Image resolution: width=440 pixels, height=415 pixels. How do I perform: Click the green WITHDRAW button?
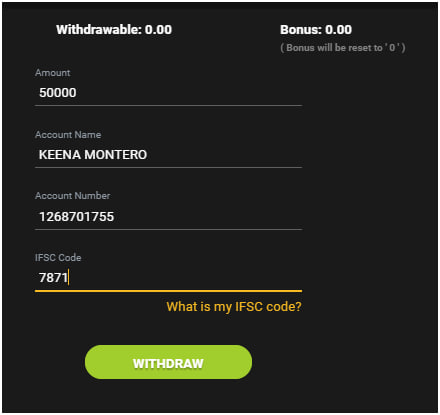pos(168,362)
